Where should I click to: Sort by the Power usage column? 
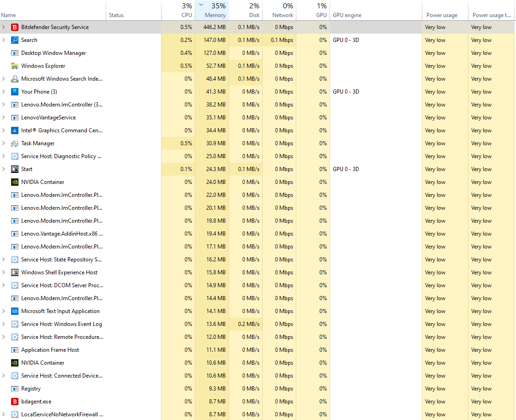click(445, 11)
